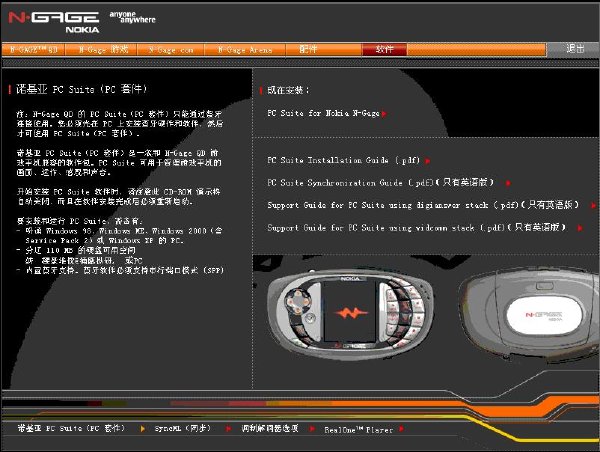Click the 退出 exit button
The image size is (600, 452).
pos(575,49)
